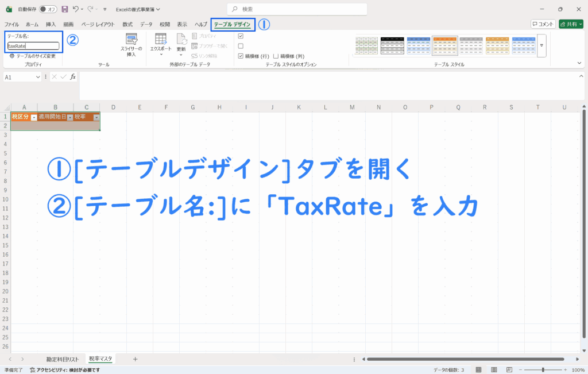Viewport: 588px width, 374px height.
Task: Click the コメント comments button
Action: pyautogui.click(x=543, y=24)
